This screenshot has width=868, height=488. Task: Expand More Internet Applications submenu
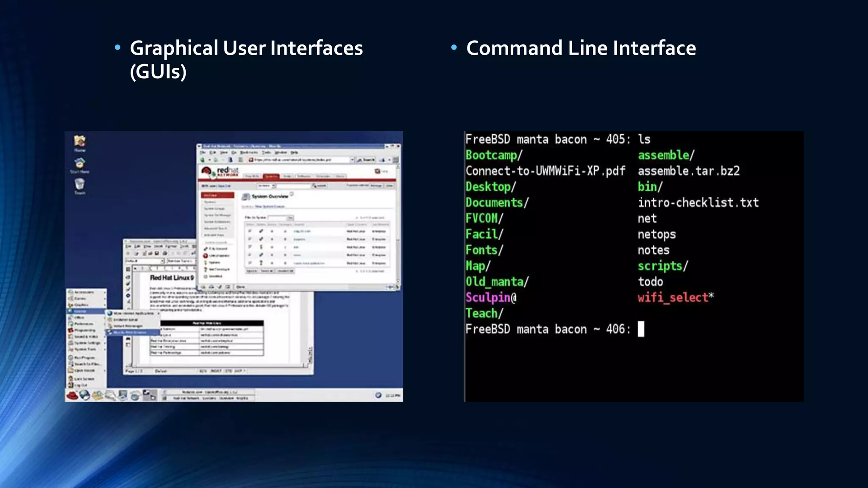(133, 313)
